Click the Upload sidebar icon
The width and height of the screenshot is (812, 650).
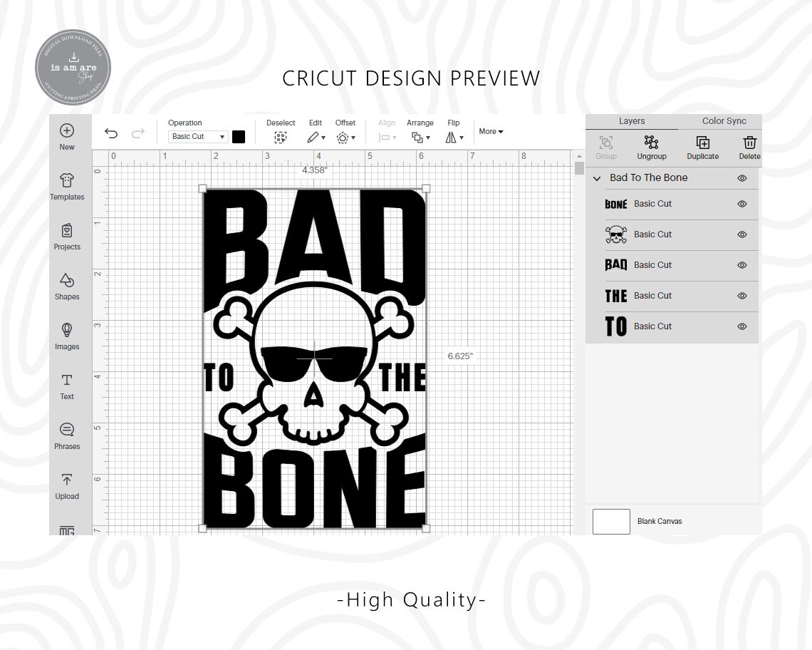67,486
